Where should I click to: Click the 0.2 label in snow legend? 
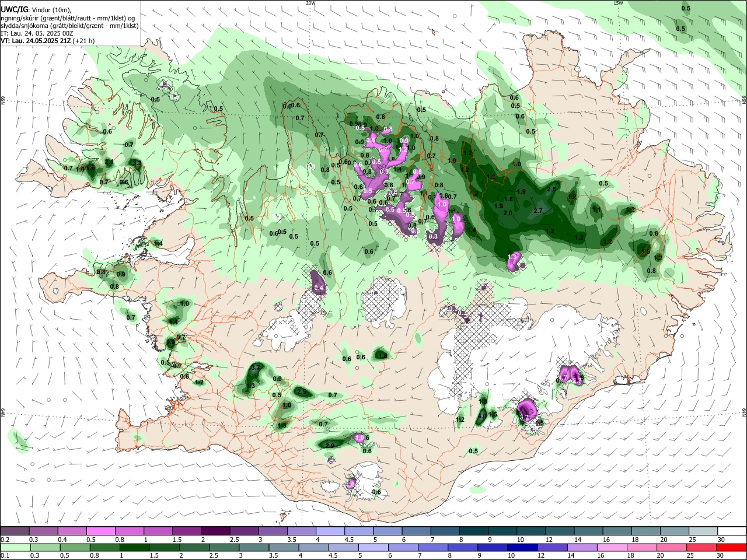point(5,540)
